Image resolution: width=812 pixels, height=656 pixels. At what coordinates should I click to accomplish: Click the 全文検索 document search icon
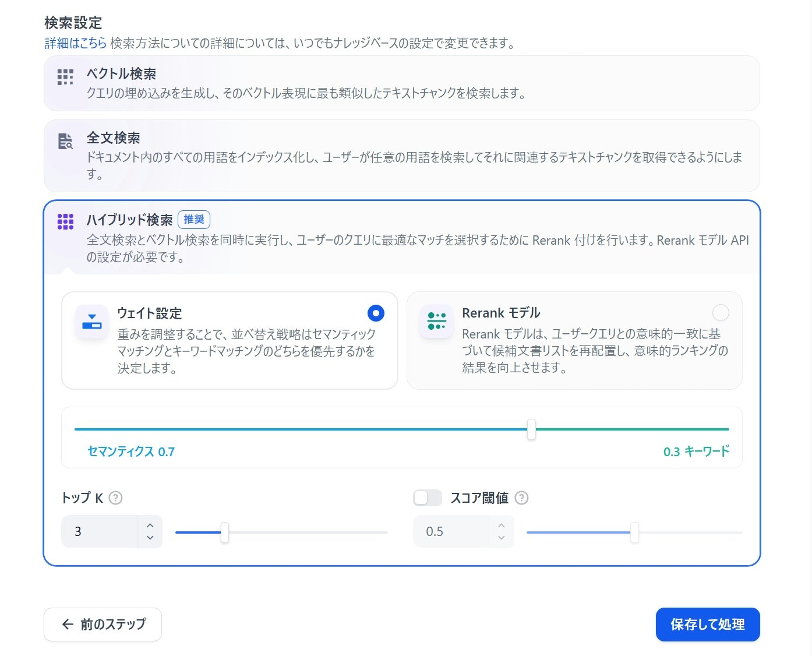[65, 142]
